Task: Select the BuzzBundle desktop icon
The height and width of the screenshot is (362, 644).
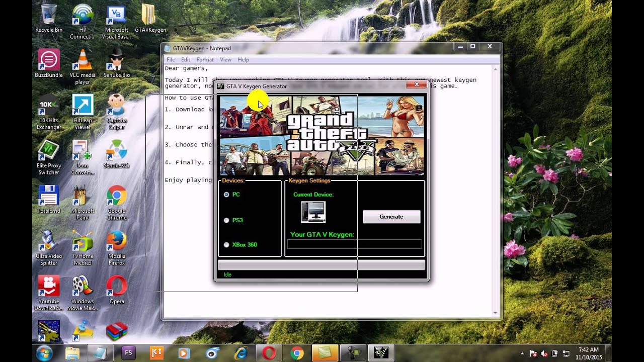Action: (49, 63)
